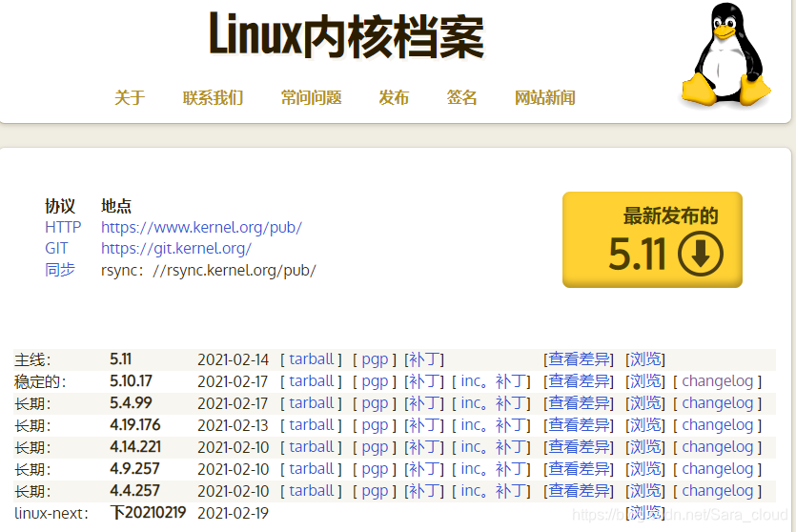Open the HTTP protocol link

63,227
